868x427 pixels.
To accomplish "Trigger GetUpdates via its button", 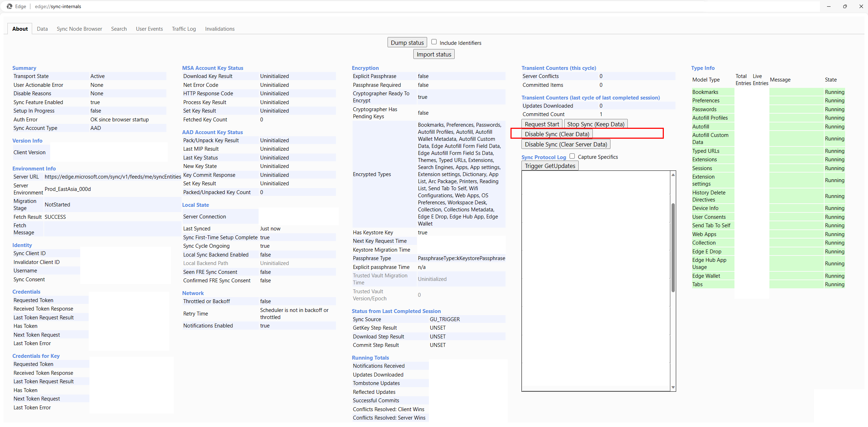I will 550,166.
